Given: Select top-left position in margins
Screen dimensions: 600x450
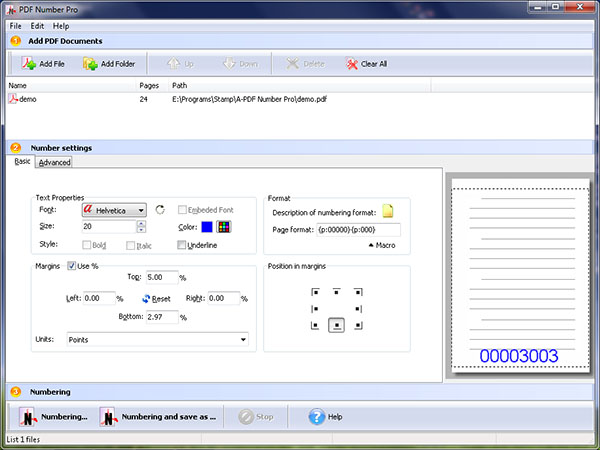Looking at the screenshot, I should (315, 292).
